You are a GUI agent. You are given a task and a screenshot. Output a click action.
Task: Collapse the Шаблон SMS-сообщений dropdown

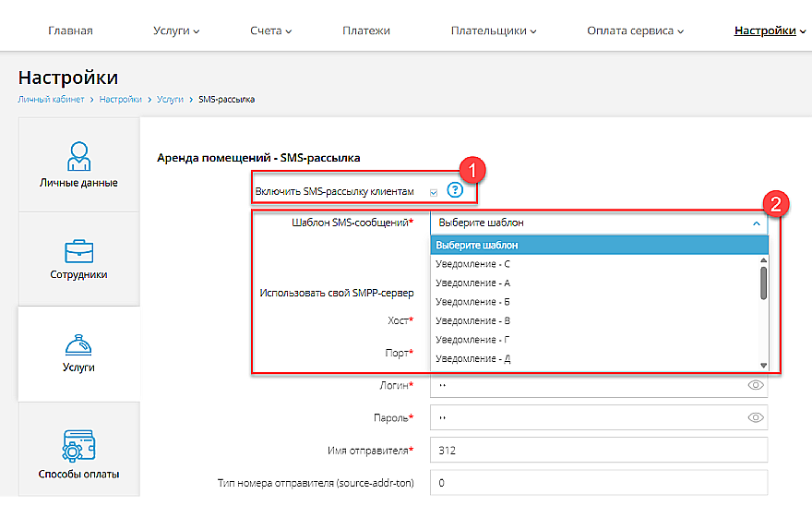[x=755, y=223]
